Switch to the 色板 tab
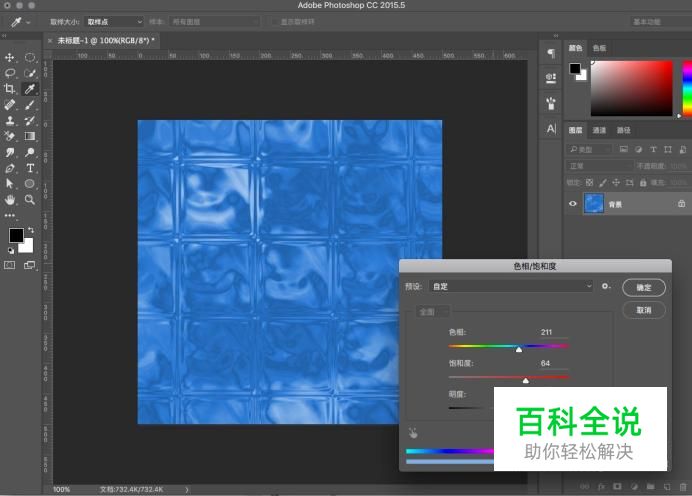692x496 pixels. [599, 47]
